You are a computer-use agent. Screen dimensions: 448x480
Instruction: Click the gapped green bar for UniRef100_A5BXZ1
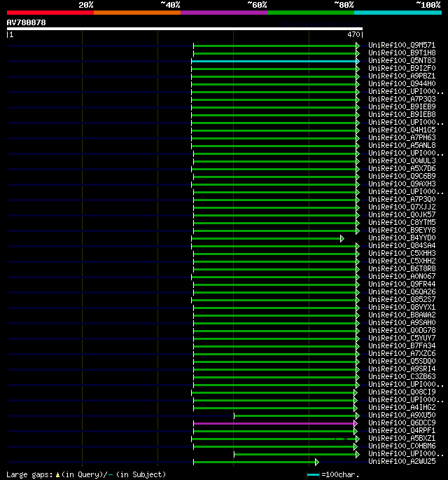(275, 439)
